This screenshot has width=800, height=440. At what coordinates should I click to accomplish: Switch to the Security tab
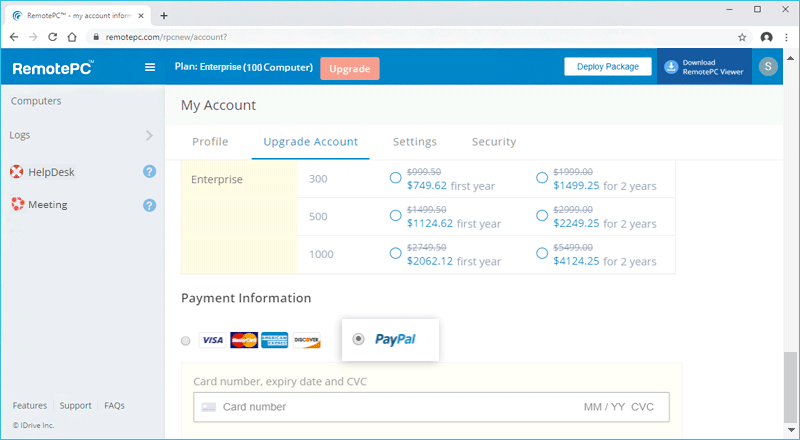tap(494, 142)
